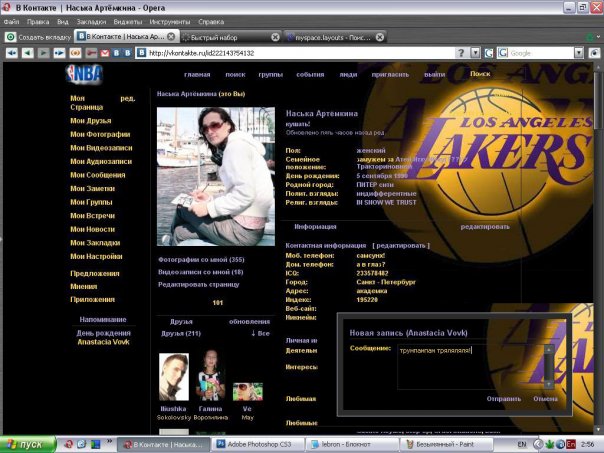Go back with the Back arrow button

pyautogui.click(x=27, y=53)
